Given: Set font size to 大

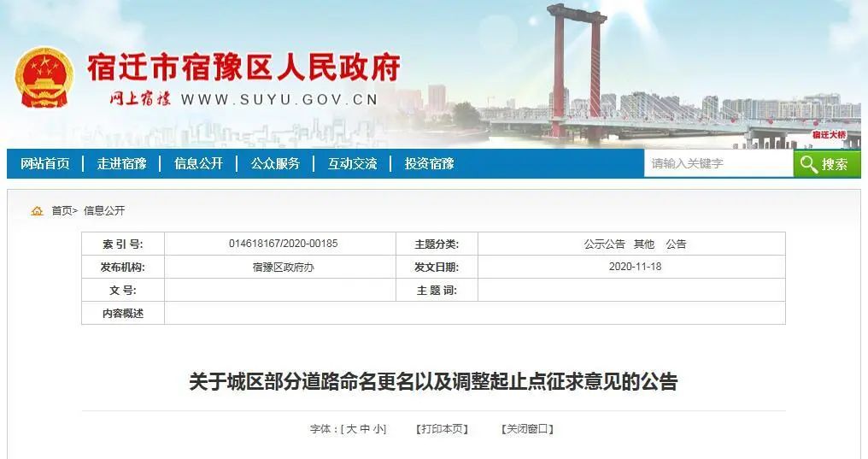Looking at the screenshot, I should (x=351, y=429).
